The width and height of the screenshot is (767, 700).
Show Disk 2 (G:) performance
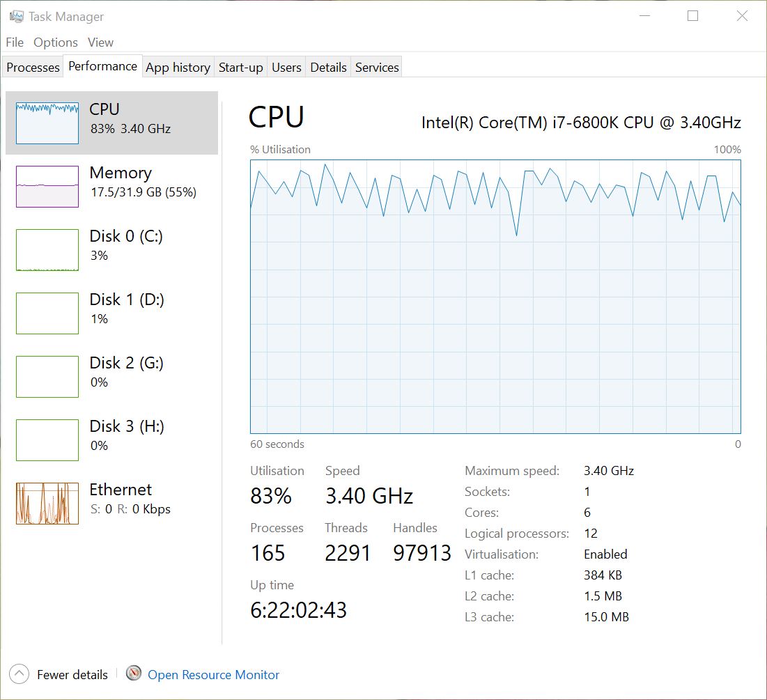pyautogui.click(x=47, y=376)
